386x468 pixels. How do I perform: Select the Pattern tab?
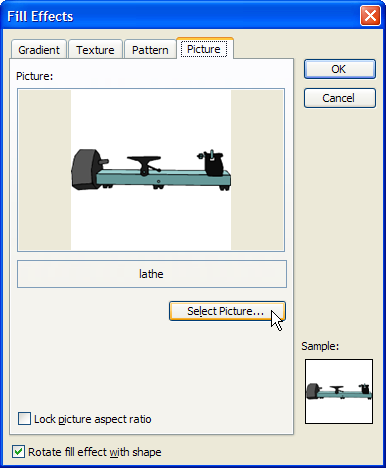click(150, 50)
